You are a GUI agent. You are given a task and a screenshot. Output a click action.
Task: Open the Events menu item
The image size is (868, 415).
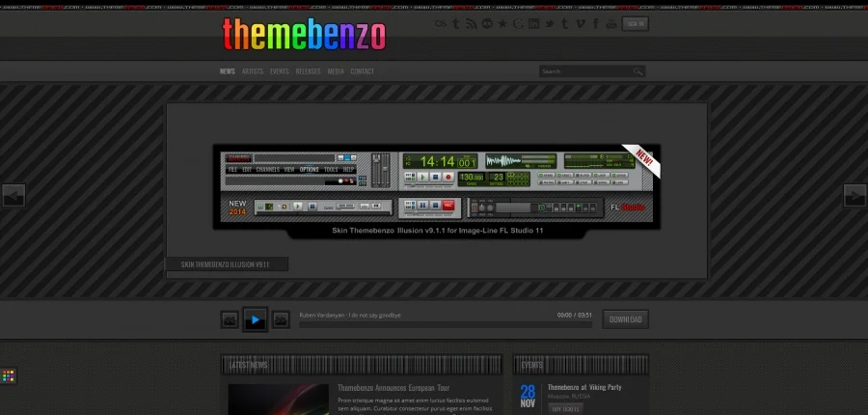[280, 71]
